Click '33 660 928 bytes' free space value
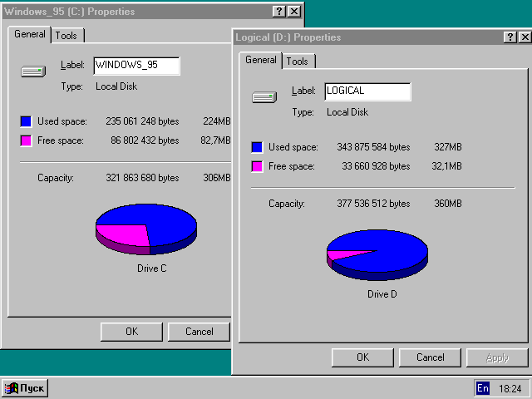The height and width of the screenshot is (399, 532). [x=376, y=166]
